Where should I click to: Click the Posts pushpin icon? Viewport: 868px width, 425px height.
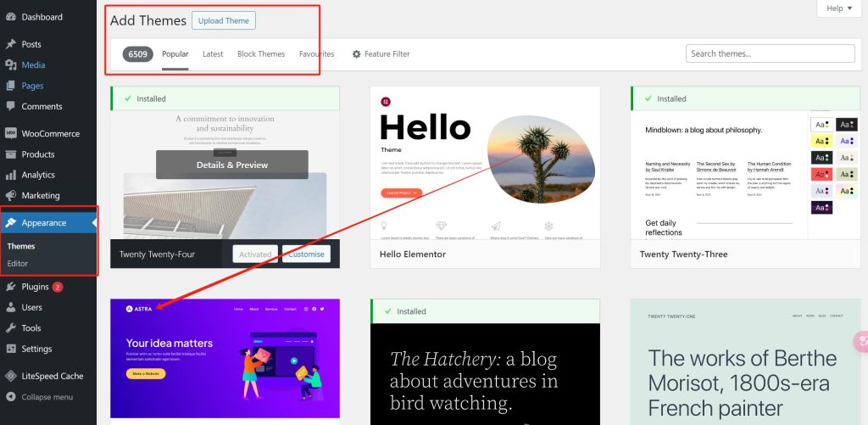(10, 44)
